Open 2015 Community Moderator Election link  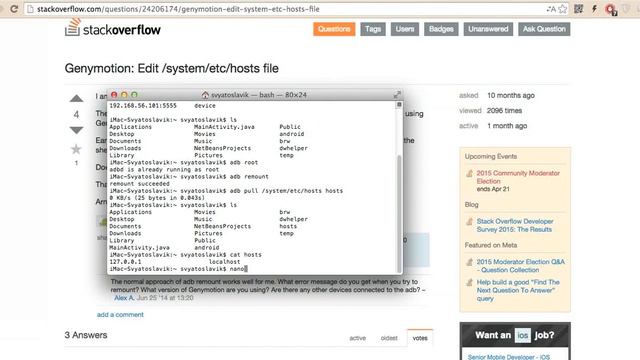pyautogui.click(x=518, y=177)
